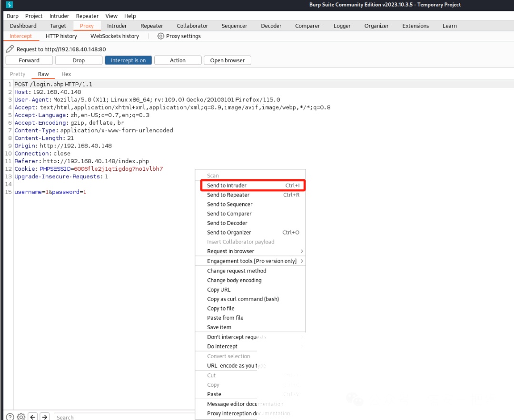Open the search settings gear at the bottom
The width and height of the screenshot is (514, 420).
point(21,417)
